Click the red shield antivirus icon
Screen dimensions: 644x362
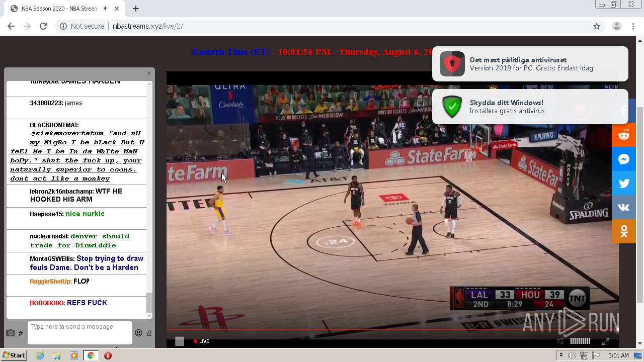452,64
